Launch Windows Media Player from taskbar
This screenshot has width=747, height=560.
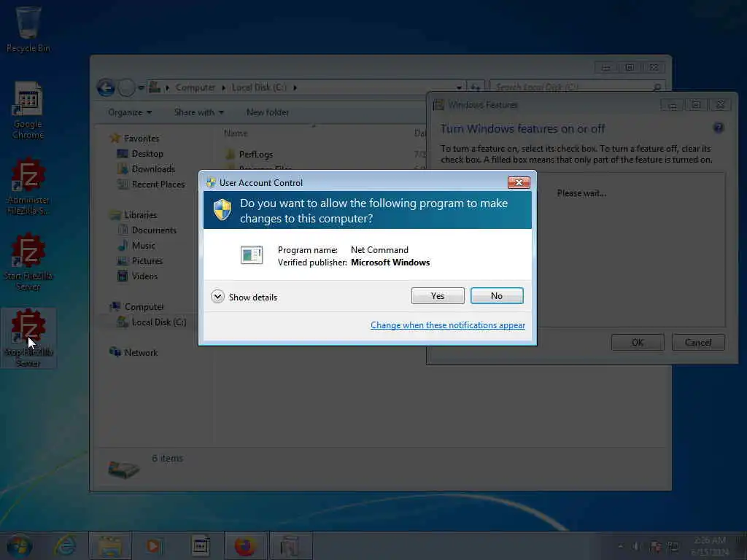[154, 545]
